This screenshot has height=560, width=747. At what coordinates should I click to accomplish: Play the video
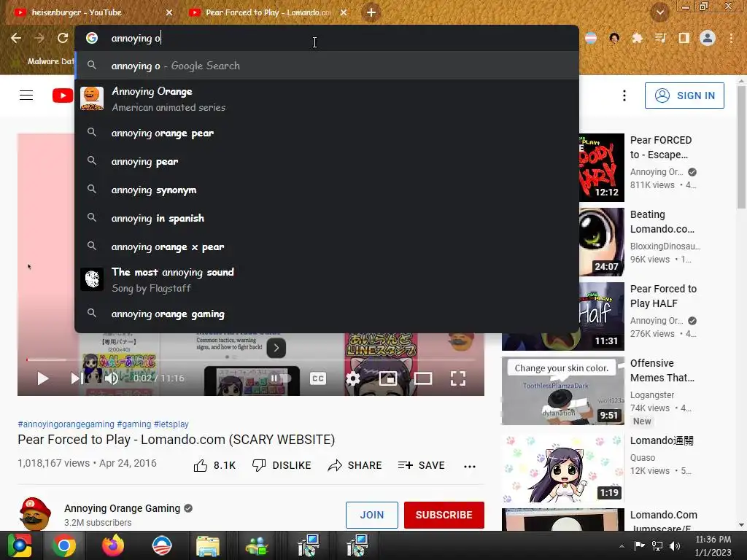43,378
